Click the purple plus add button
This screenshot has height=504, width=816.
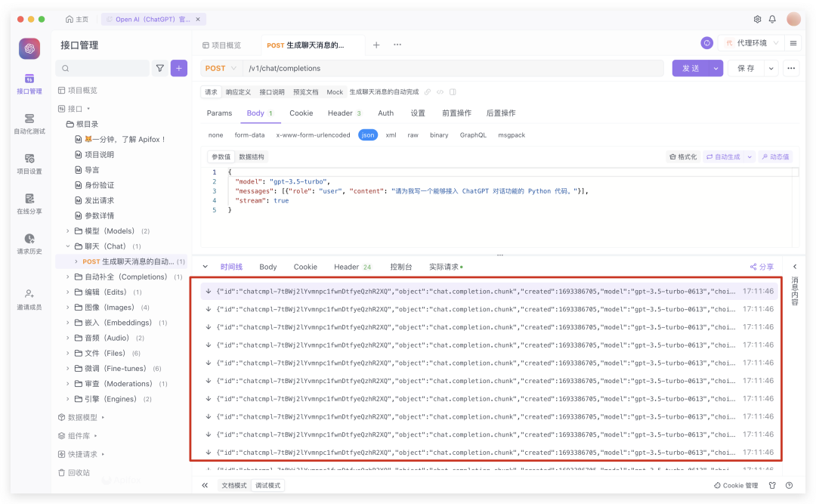pos(179,68)
